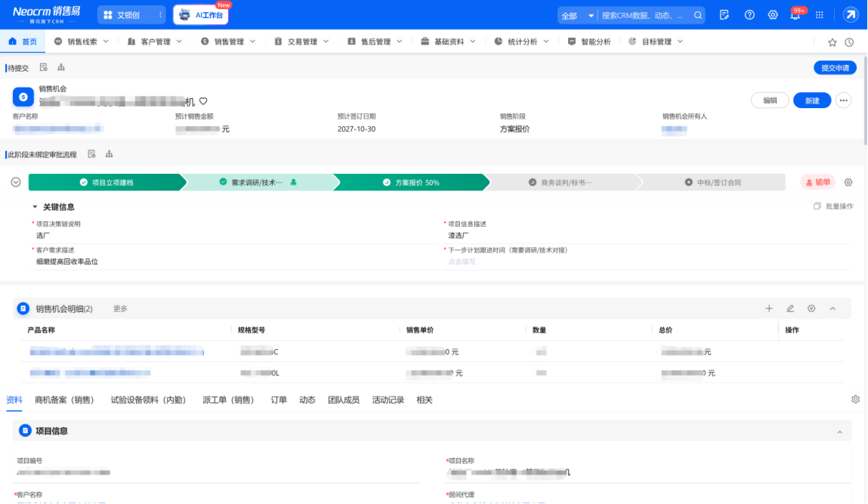Click the favorite heart icon beside title
This screenshot has width=868, height=504.
point(203,101)
